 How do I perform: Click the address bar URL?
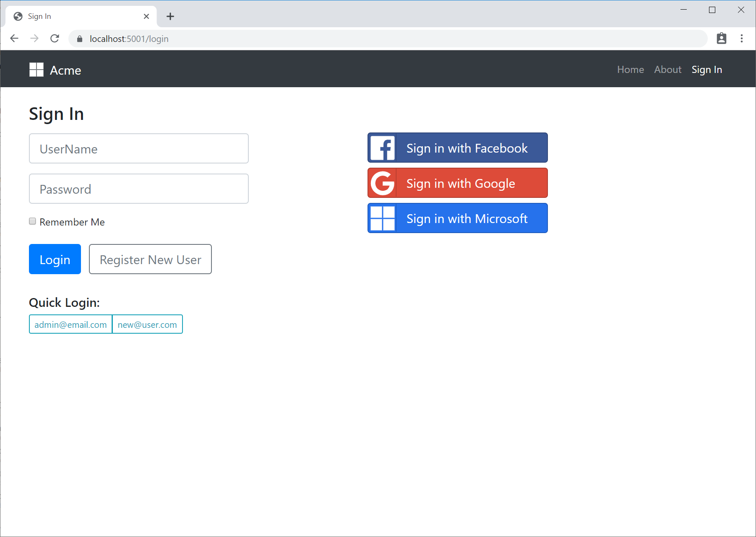(x=129, y=39)
